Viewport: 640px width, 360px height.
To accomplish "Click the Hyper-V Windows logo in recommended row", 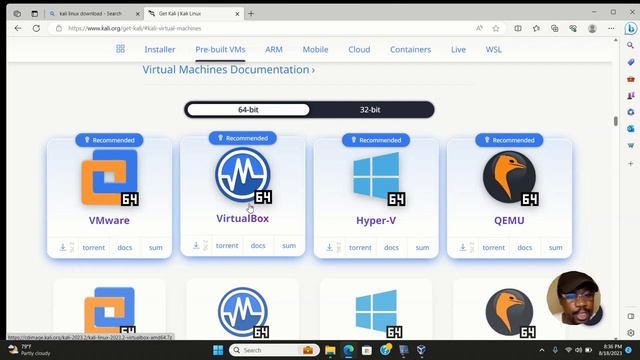I will coord(376,177).
